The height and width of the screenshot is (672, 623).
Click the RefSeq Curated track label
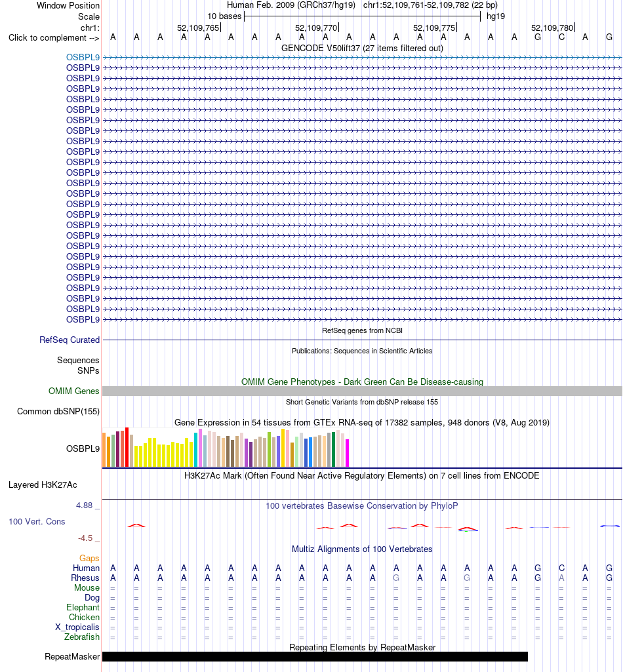(x=70, y=340)
